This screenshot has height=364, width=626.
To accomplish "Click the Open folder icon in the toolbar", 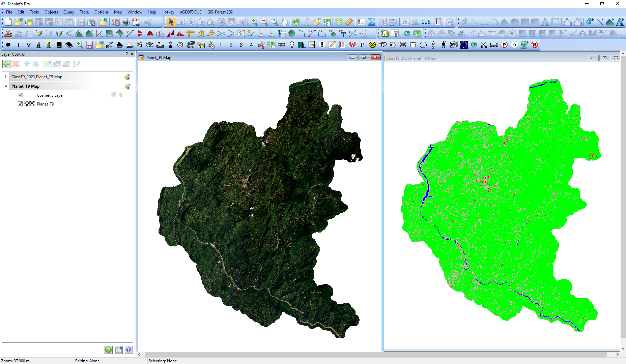I will (x=19, y=22).
